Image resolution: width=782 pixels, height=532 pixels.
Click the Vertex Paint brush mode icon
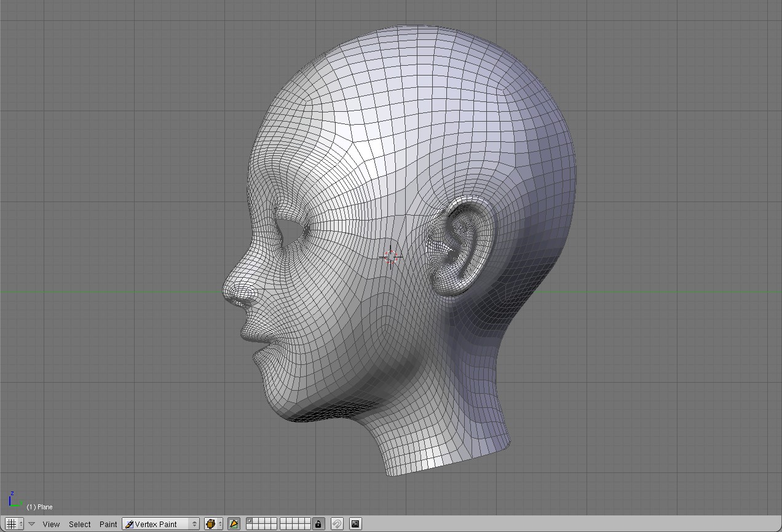tap(129, 524)
